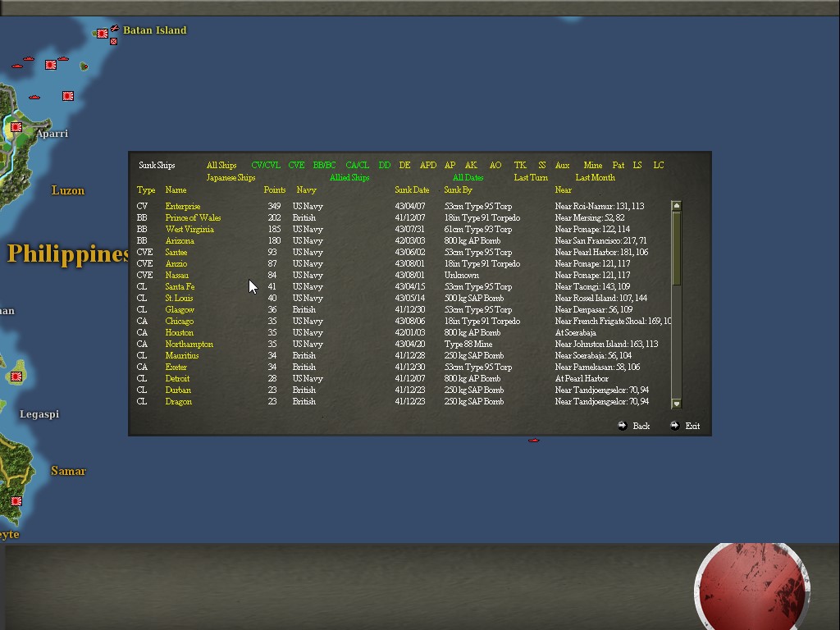Open the Glasgow ship entry
840x630 pixels.
180,310
